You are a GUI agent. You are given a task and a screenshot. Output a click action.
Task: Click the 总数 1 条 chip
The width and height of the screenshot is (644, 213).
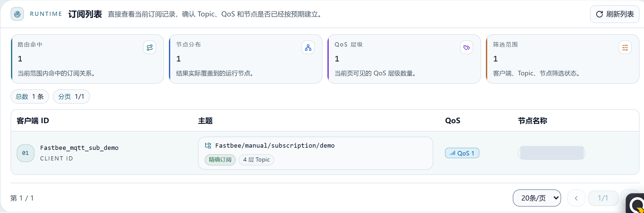point(30,96)
